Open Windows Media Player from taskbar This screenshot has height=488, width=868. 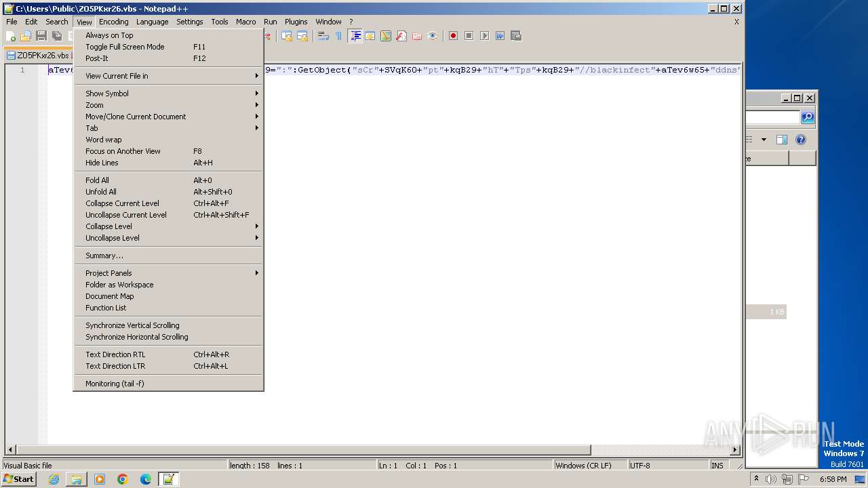[x=100, y=479]
